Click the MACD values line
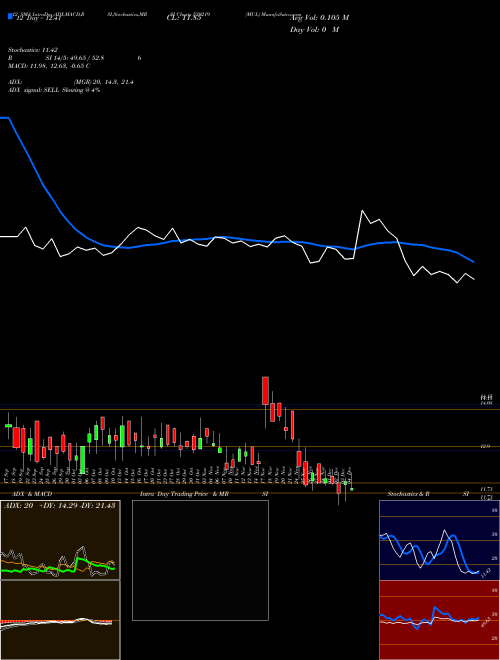Image resolution: width=500 pixels, height=660 pixels. (x=49, y=66)
